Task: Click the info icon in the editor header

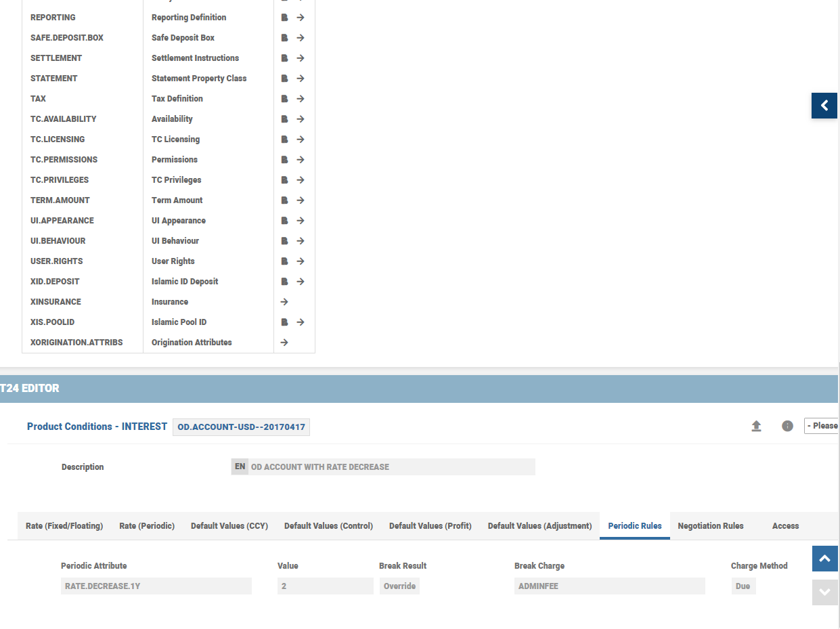Action: click(787, 426)
